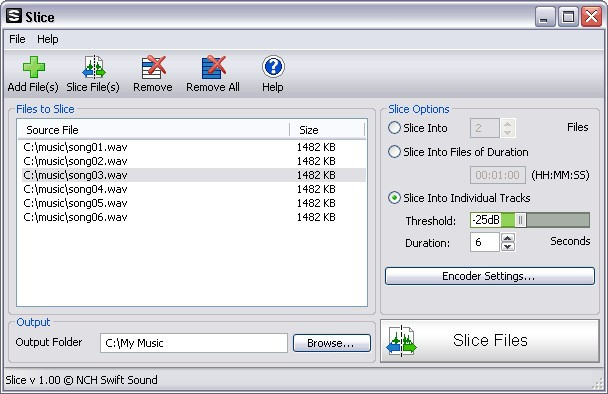Screen dimensions: 608x394
Task: Decrease Duration seconds with down arrow
Action: point(508,246)
